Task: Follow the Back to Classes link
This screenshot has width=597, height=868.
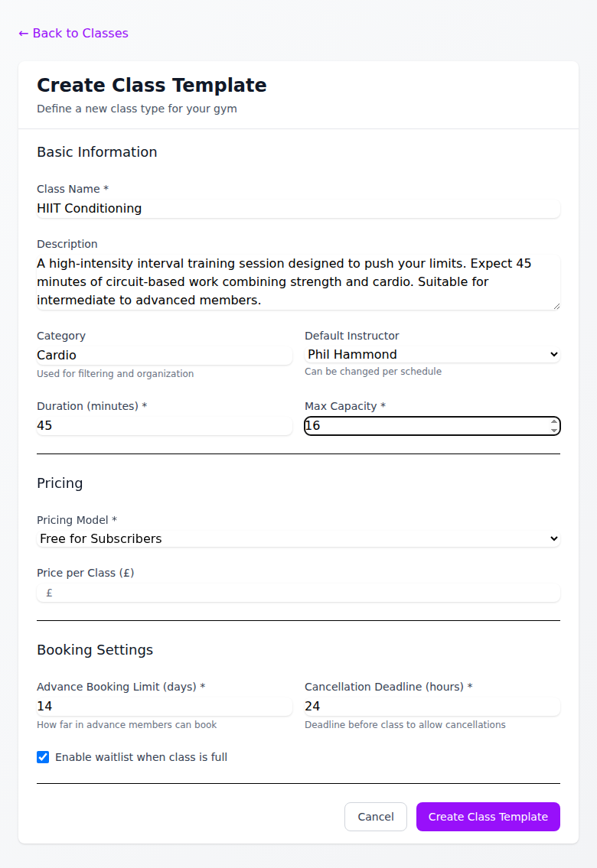Action: pos(73,33)
